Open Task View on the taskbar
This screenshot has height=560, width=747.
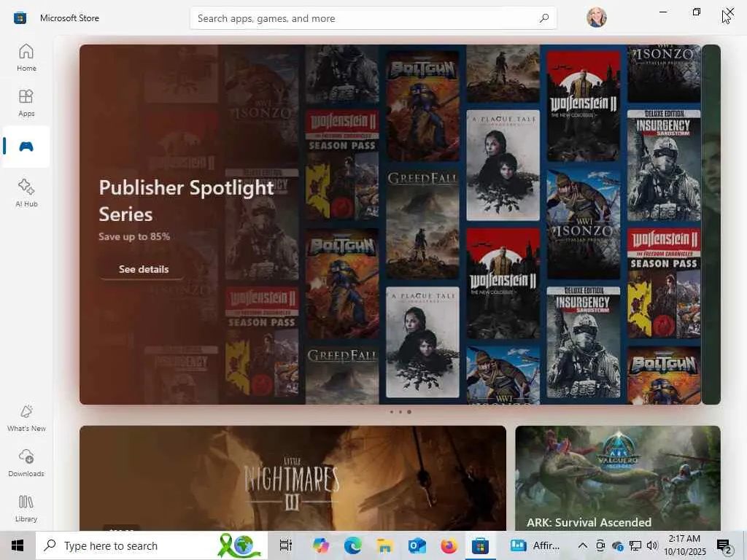point(285,545)
